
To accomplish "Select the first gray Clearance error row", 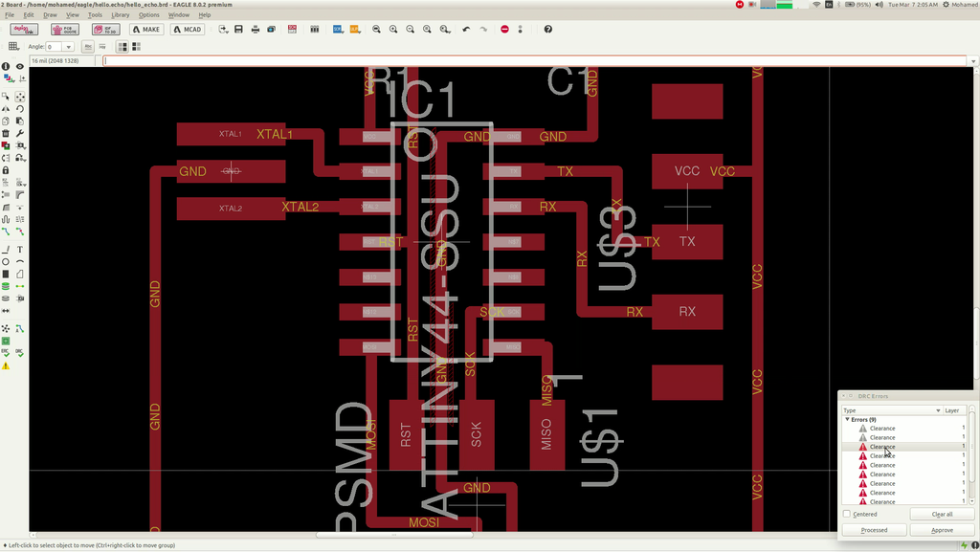I will [x=903, y=429].
